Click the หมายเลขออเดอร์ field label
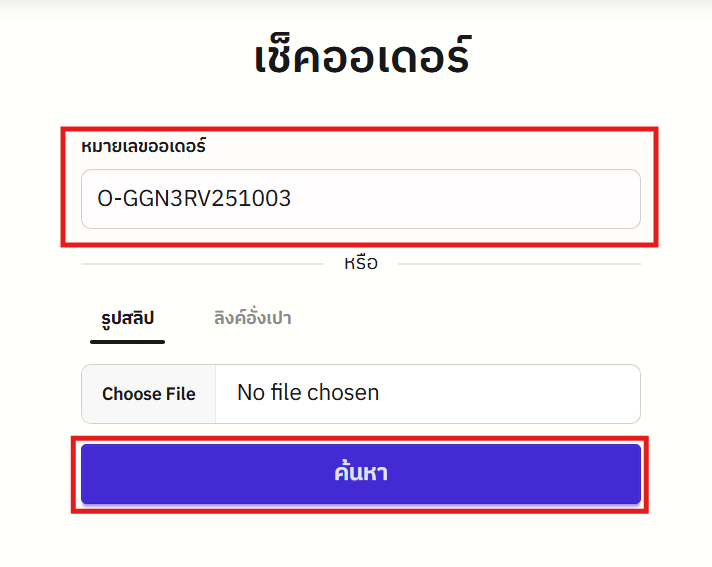Viewport: 712px width, 567px height. pyautogui.click(x=143, y=146)
